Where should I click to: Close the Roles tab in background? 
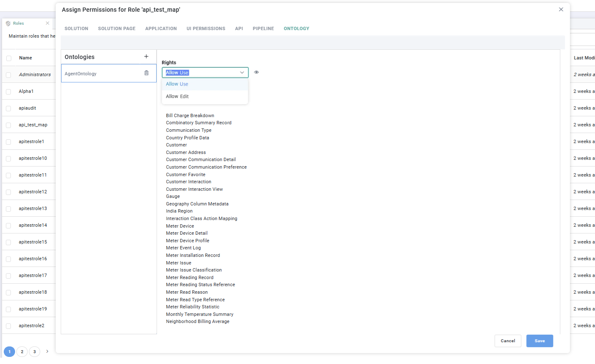pyautogui.click(x=48, y=23)
